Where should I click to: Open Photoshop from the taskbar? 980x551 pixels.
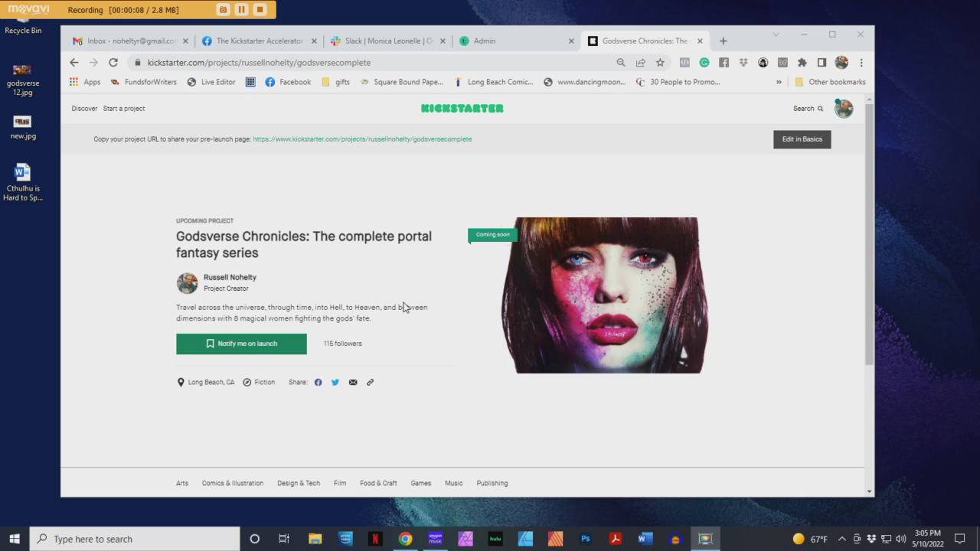pos(584,538)
